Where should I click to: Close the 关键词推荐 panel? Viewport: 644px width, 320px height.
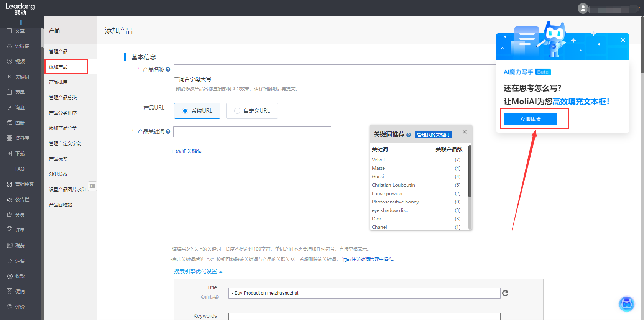click(x=464, y=132)
